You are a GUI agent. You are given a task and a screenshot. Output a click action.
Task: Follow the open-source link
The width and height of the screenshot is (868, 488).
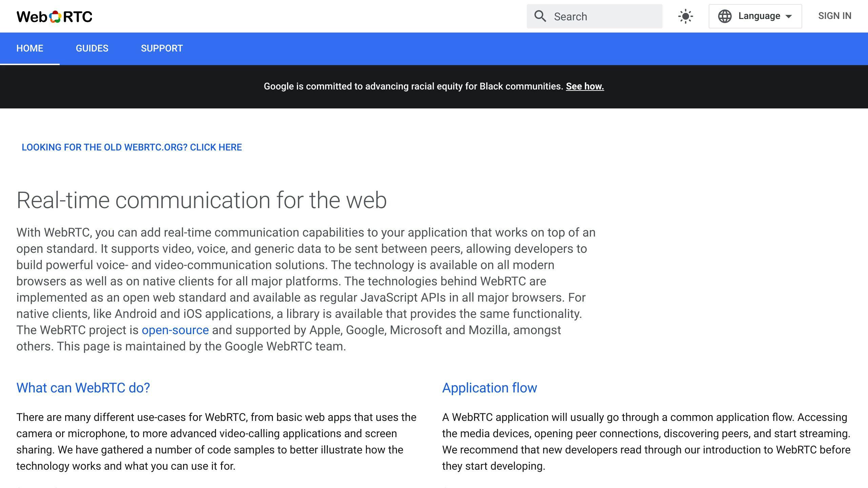pyautogui.click(x=175, y=330)
